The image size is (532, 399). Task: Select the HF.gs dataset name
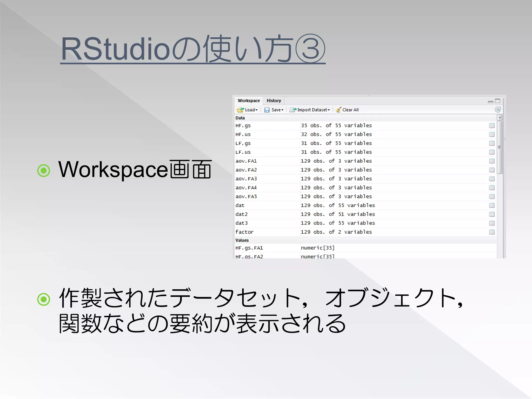(x=243, y=126)
